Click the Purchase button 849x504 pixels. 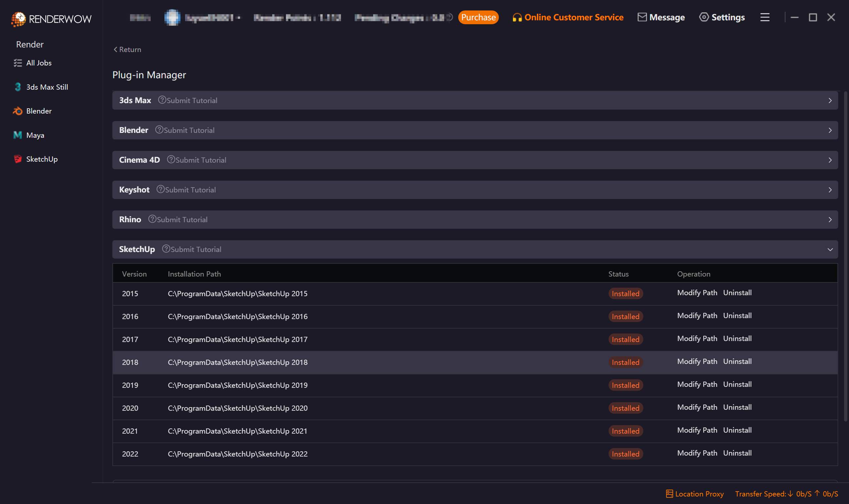point(478,17)
